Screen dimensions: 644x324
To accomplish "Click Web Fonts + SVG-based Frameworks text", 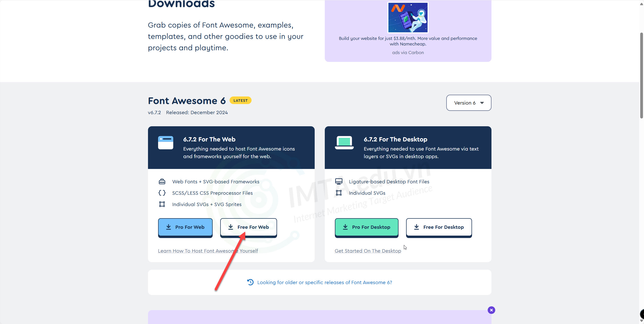I will pyautogui.click(x=216, y=182).
